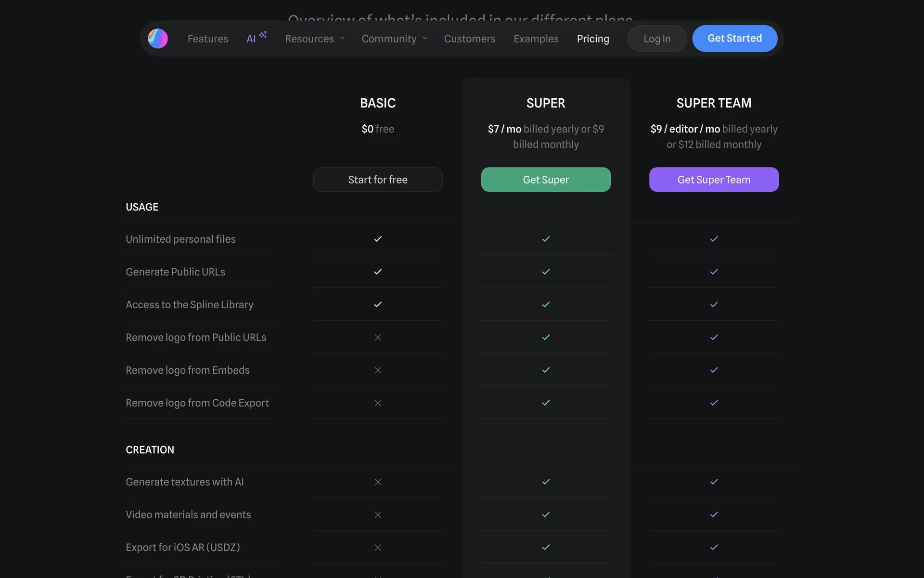The height and width of the screenshot is (578, 924).
Task: Go to the Customers page
Action: (x=469, y=39)
